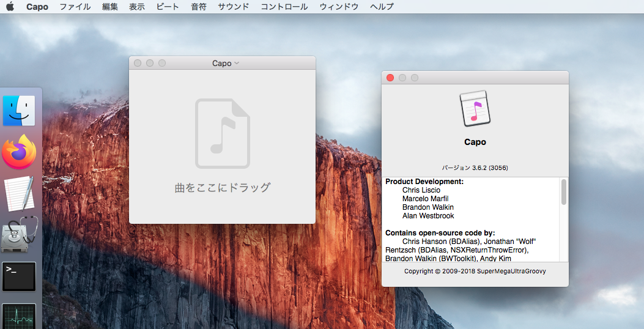Open TextEdit notepad icon in dock

[x=19, y=194]
